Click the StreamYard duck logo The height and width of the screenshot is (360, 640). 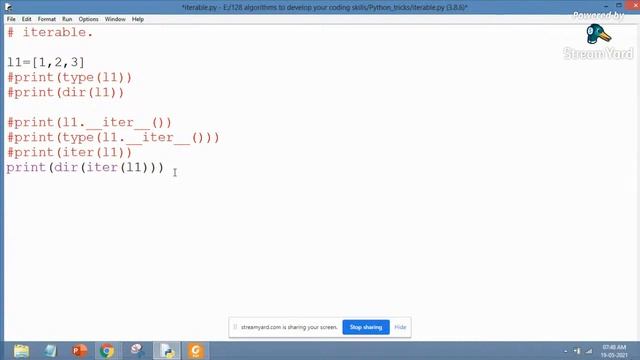coord(598,34)
